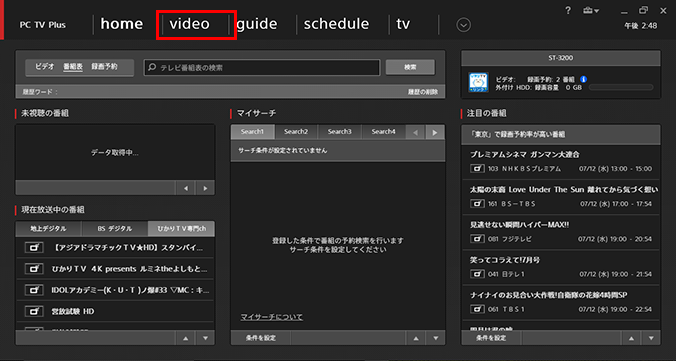Viewport: 676px width, 361px height.
Task: Click record icon for ひかりTV 4K presents
Action: pyautogui.click(x=34, y=269)
